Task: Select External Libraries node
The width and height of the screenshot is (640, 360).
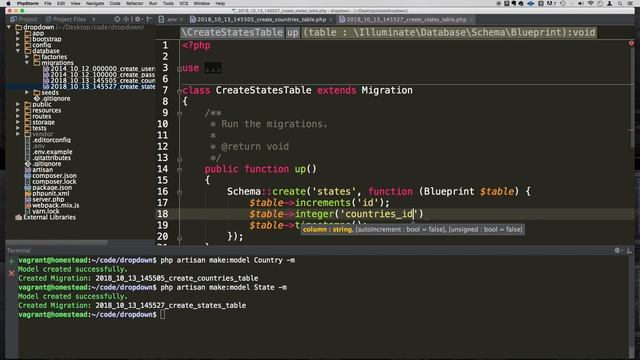Action: [x=45, y=218]
